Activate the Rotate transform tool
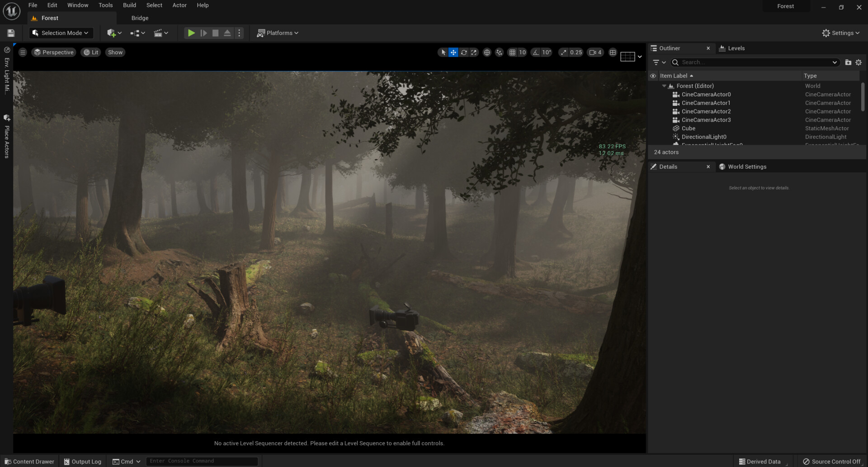This screenshot has height=467, width=868. [x=464, y=52]
